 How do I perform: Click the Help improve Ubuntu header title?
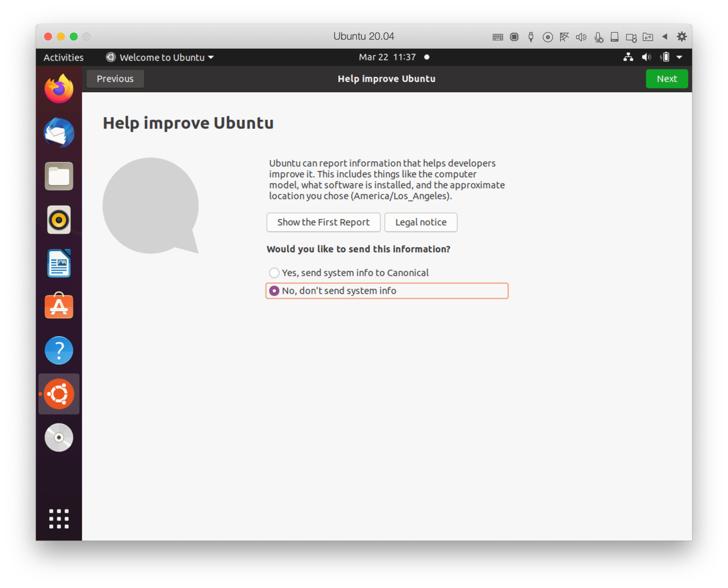[386, 78]
